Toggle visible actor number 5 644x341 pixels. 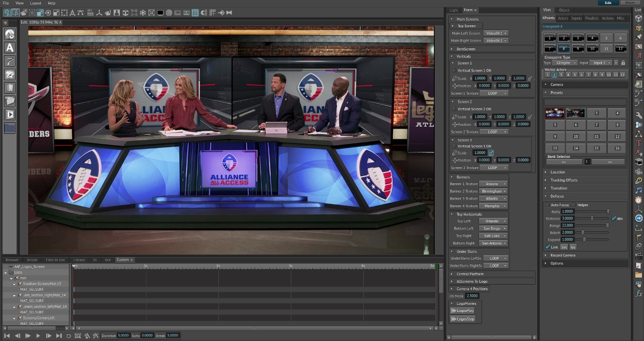pyautogui.click(x=575, y=74)
